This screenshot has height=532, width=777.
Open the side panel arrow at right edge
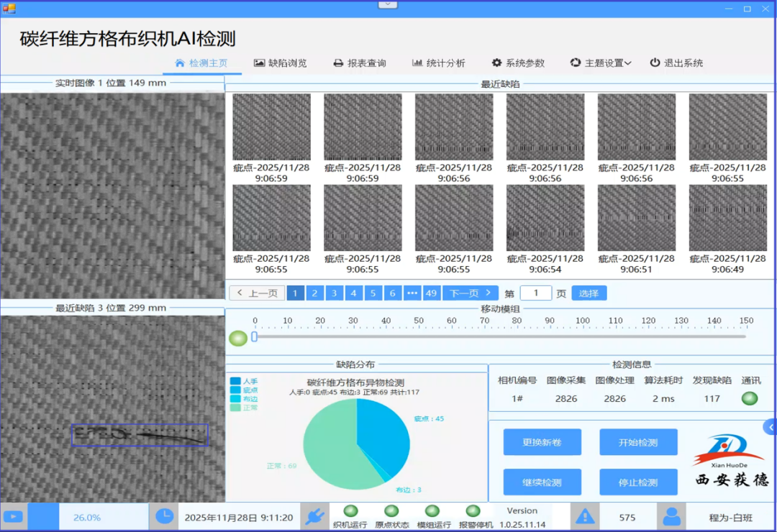(x=771, y=427)
